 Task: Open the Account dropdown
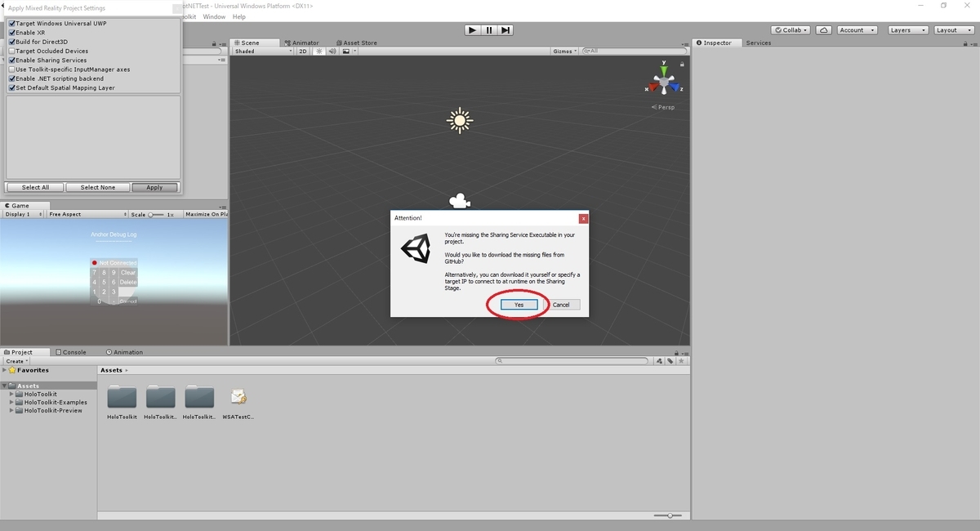857,30
